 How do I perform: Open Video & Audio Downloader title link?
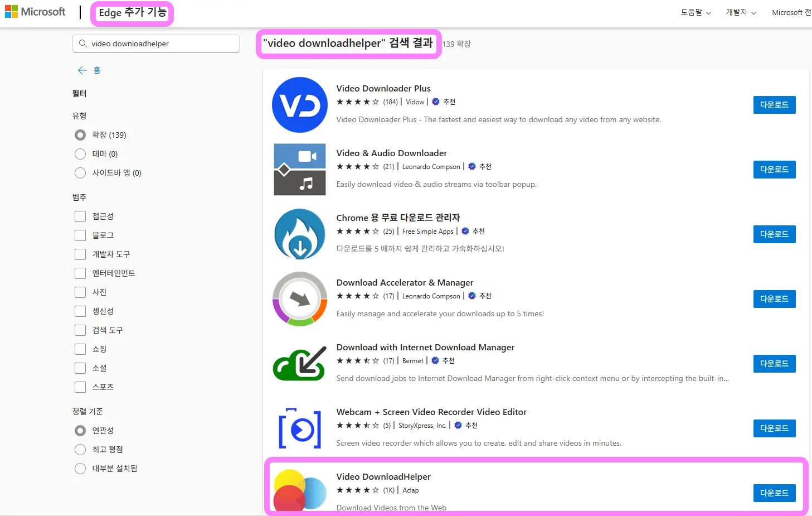coord(392,153)
